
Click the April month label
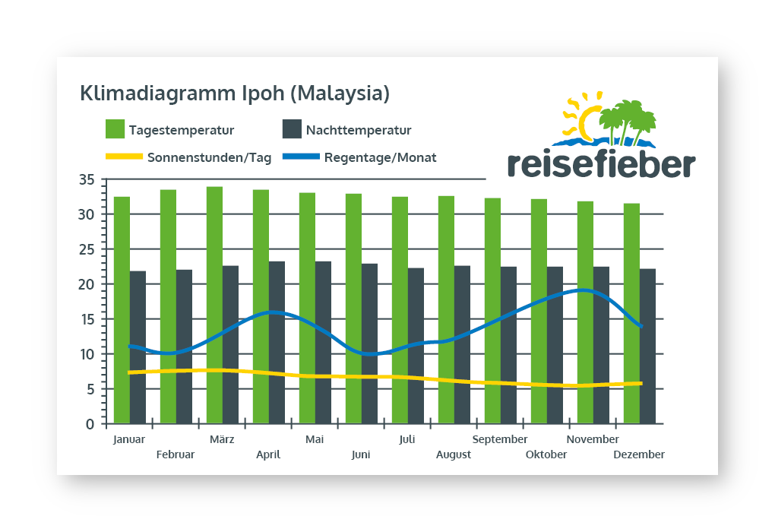pyautogui.click(x=268, y=454)
